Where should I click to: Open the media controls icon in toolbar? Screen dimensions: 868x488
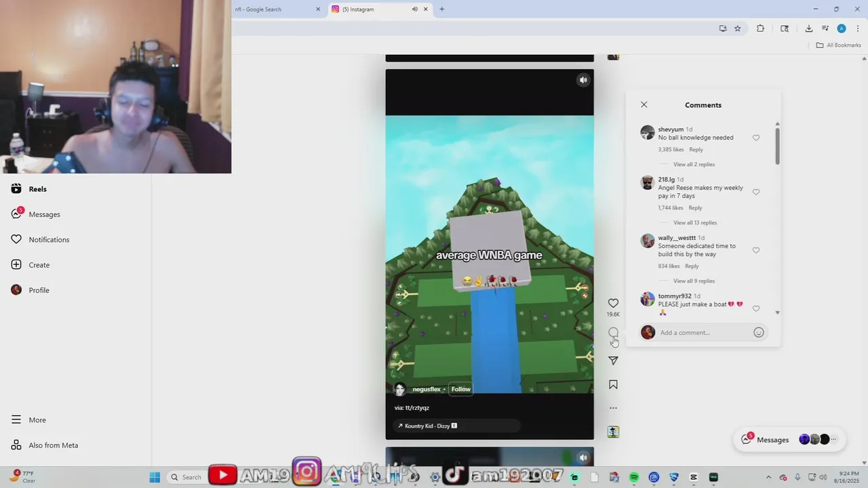click(825, 28)
